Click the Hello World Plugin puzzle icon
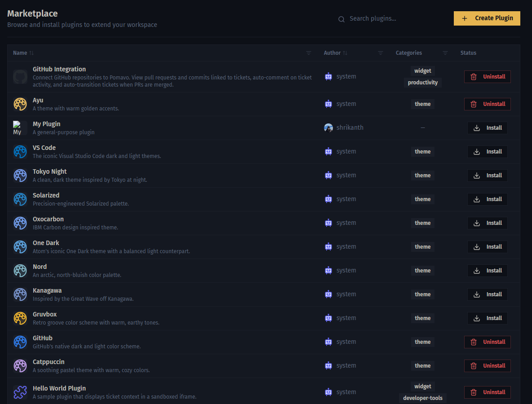 20,392
